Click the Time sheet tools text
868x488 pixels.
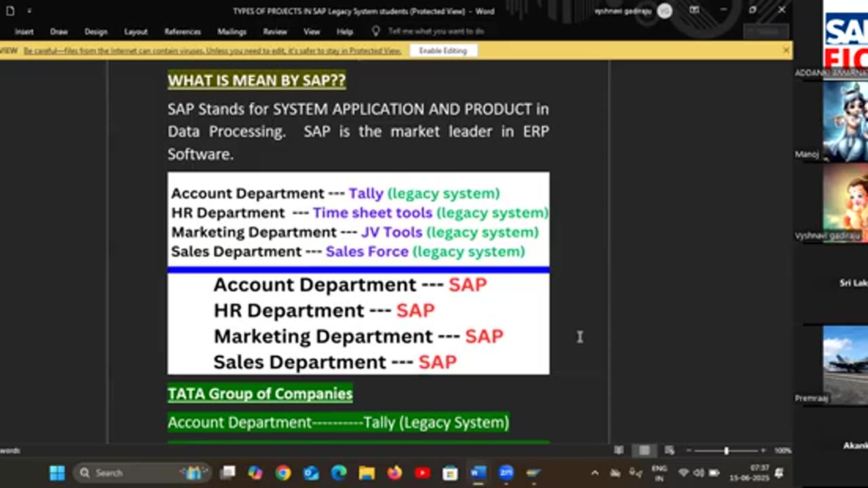[372, 213]
